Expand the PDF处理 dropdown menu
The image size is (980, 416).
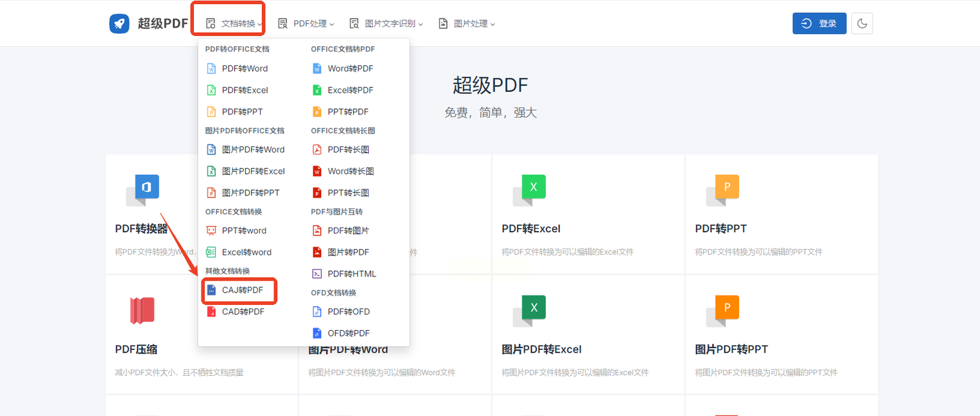coord(306,24)
